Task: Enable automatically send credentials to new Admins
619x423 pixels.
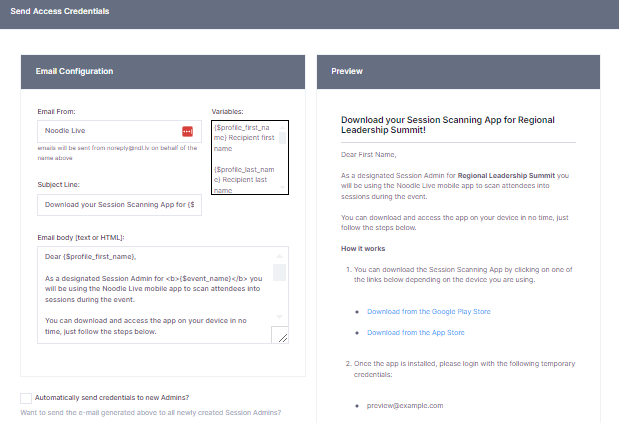Action: point(26,398)
